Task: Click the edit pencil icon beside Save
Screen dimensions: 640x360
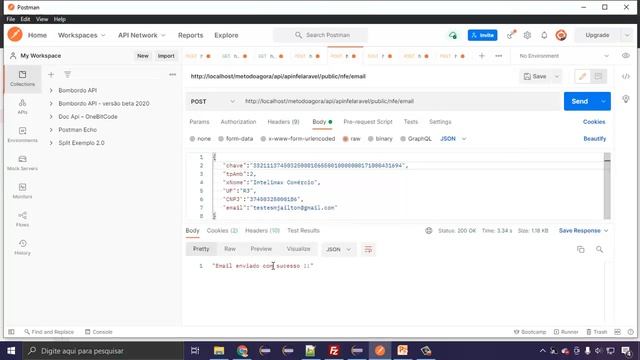Action: tap(582, 76)
